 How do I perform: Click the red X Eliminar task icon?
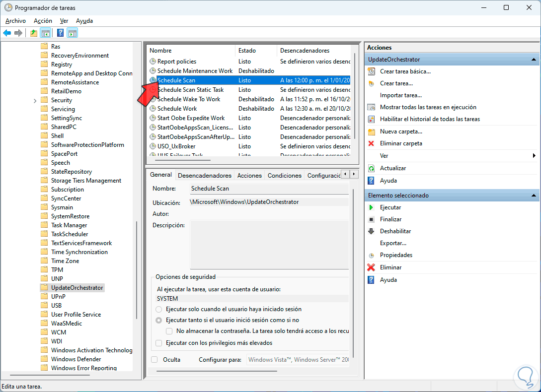(371, 267)
